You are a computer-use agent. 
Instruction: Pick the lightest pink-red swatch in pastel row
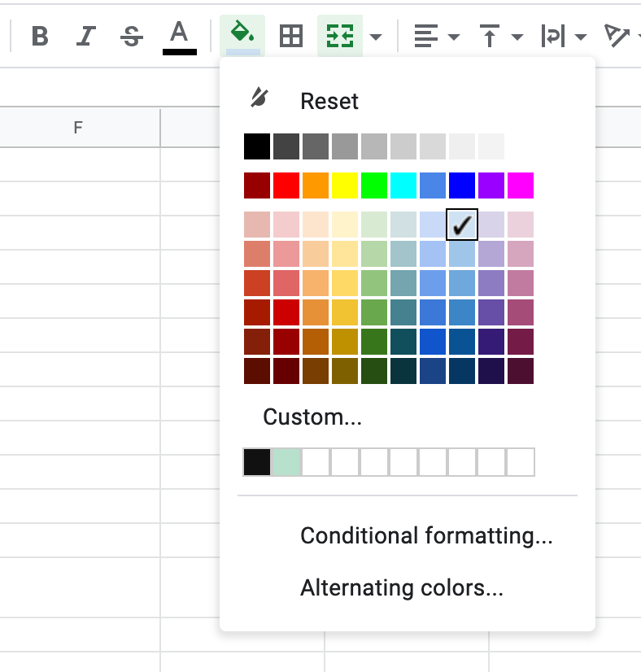pos(286,225)
